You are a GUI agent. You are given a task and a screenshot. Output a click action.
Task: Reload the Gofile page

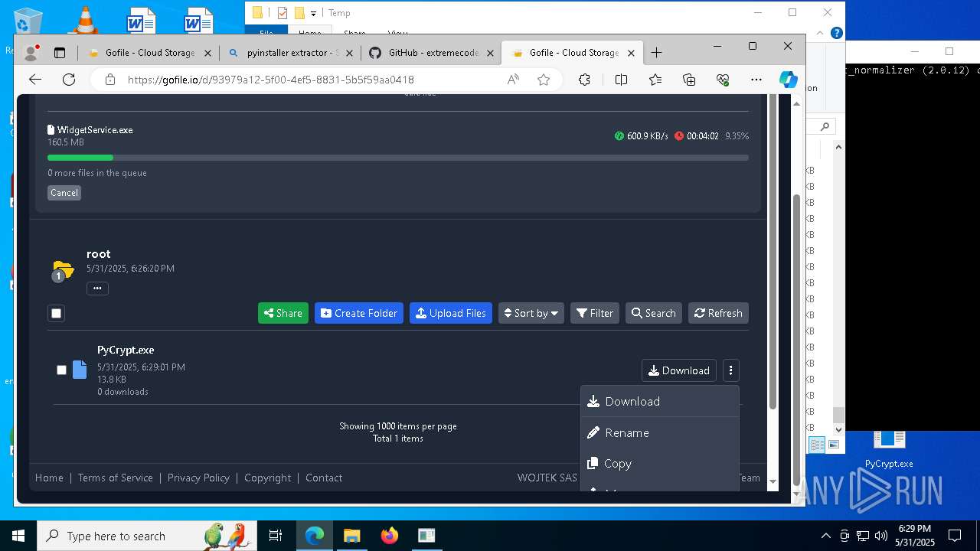tap(69, 80)
